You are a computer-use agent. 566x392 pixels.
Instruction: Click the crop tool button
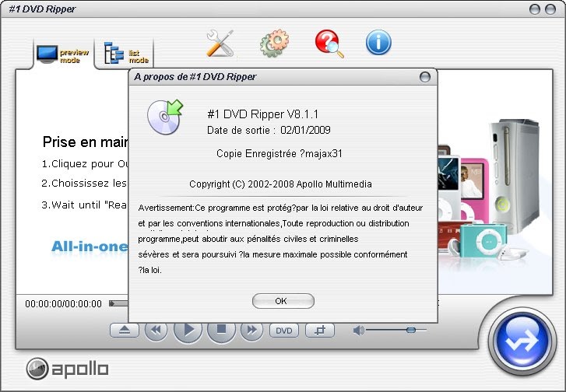[x=320, y=331]
